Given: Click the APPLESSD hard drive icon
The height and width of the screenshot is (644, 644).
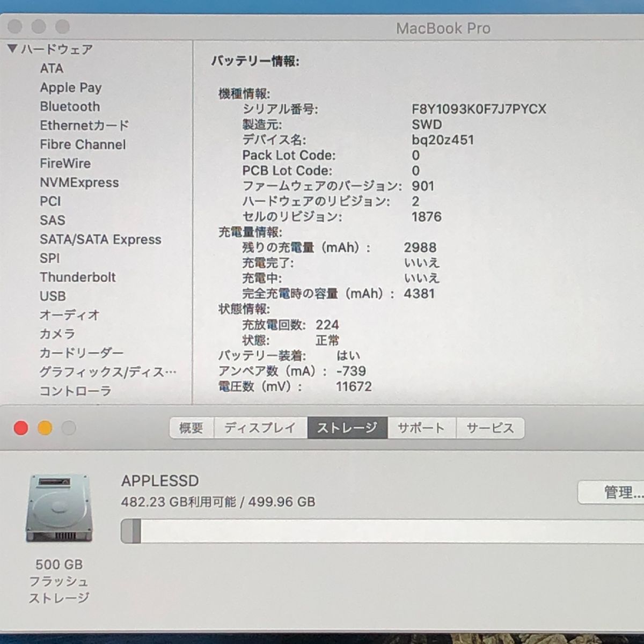Looking at the screenshot, I should pos(59,508).
